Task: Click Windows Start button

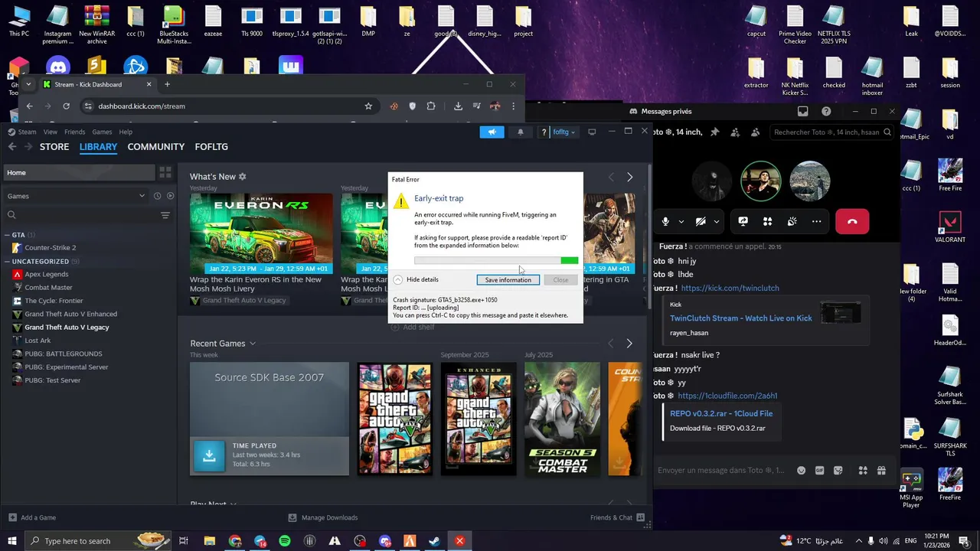Action: [x=12, y=541]
